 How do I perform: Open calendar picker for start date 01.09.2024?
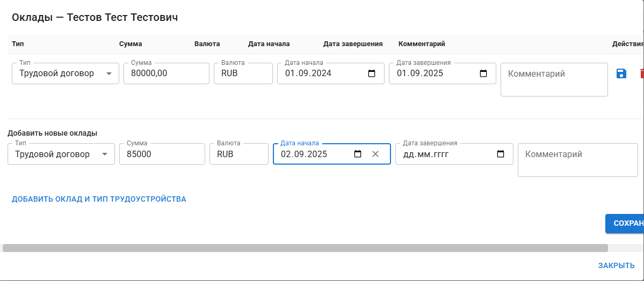[x=372, y=74]
